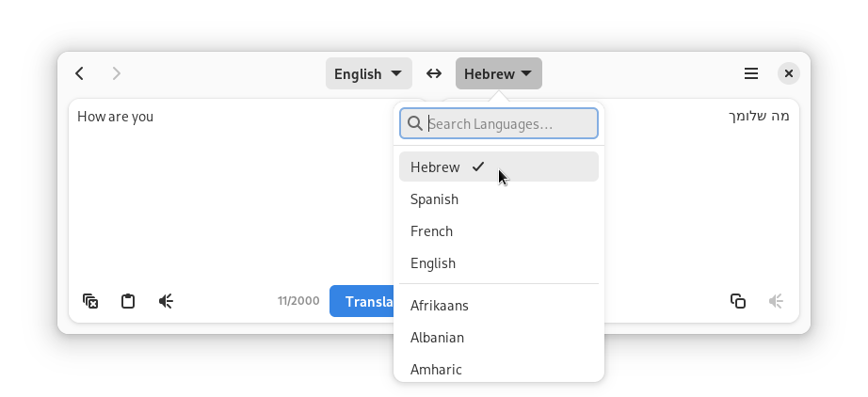This screenshot has width=868, height=397.
Task: Copy the translated text
Action: [738, 301]
